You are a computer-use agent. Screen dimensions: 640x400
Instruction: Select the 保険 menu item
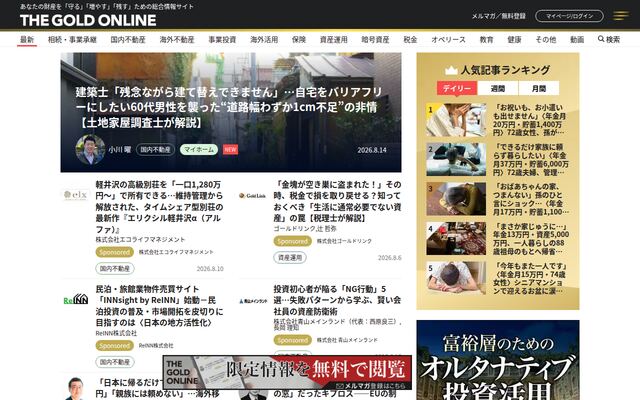(x=299, y=40)
